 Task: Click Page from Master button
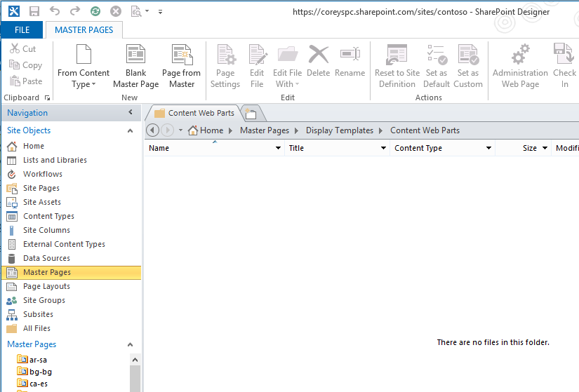pyautogui.click(x=181, y=67)
